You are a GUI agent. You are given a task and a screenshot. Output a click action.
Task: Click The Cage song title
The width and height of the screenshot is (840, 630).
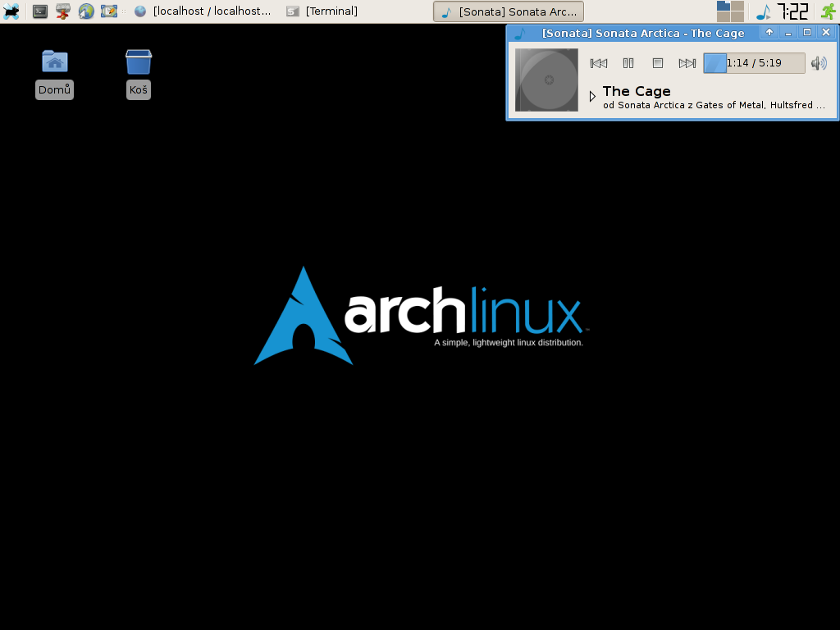(637, 91)
